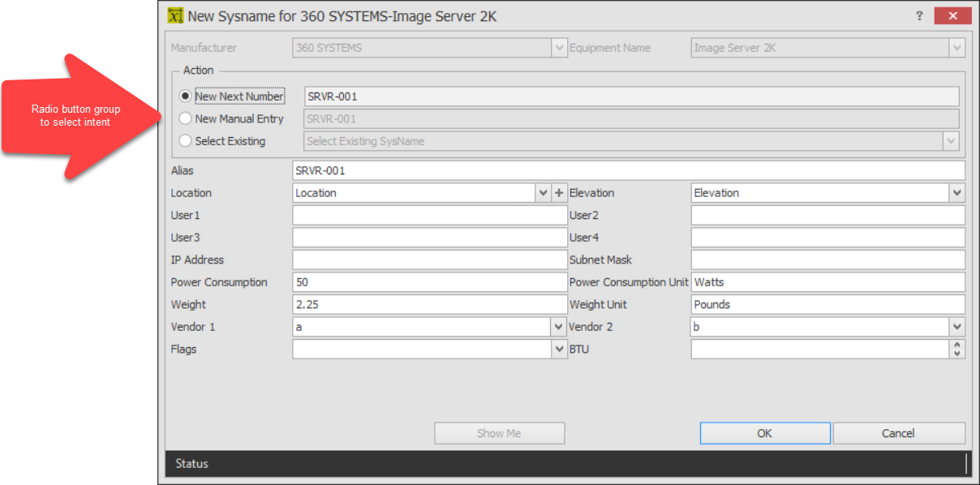The height and width of the screenshot is (485, 980).
Task: Confirm the dialog with OK
Action: [x=765, y=433]
